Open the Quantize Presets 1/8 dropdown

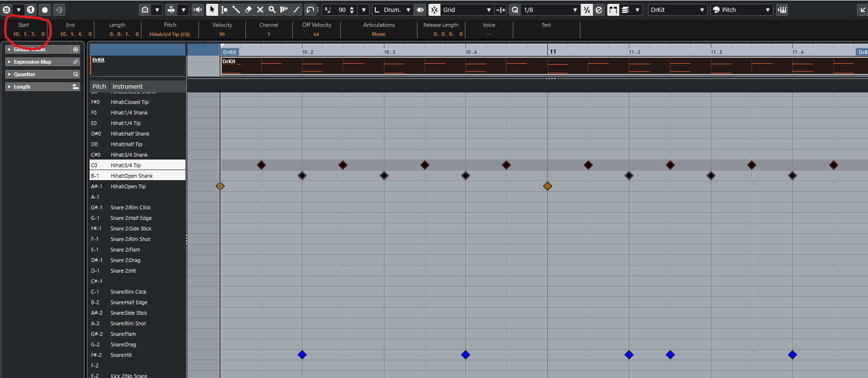pyautogui.click(x=550, y=10)
